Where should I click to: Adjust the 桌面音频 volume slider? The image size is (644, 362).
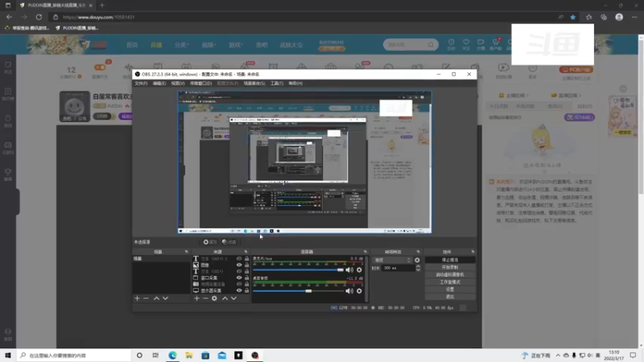tap(299, 291)
